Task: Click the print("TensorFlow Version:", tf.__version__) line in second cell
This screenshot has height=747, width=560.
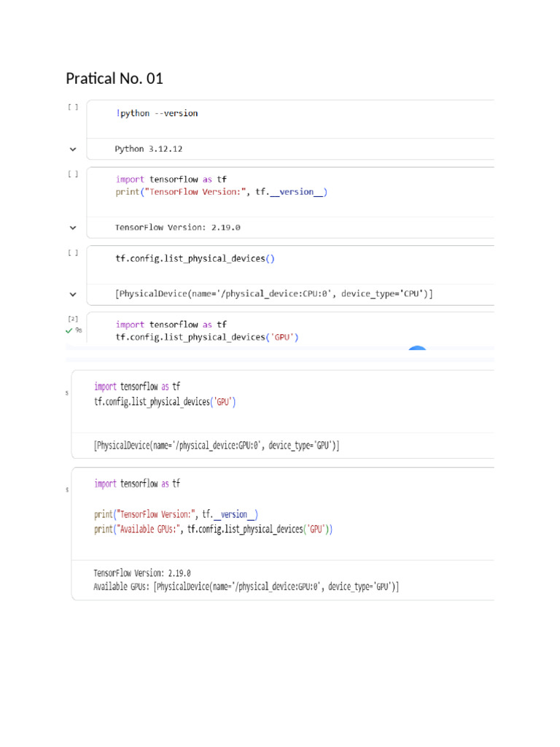Action: coord(222,192)
